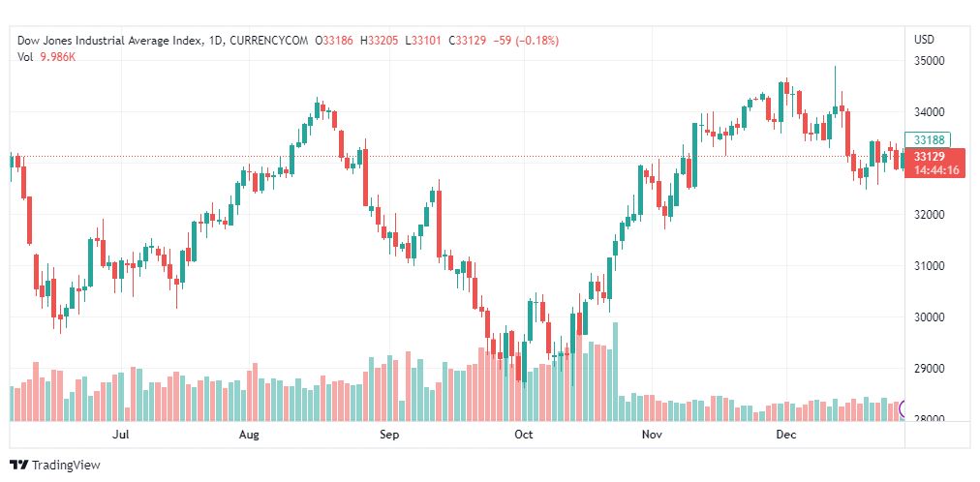Click the Jul label on time axis
Image resolution: width=980 pixels, height=482 pixels.
tap(121, 436)
